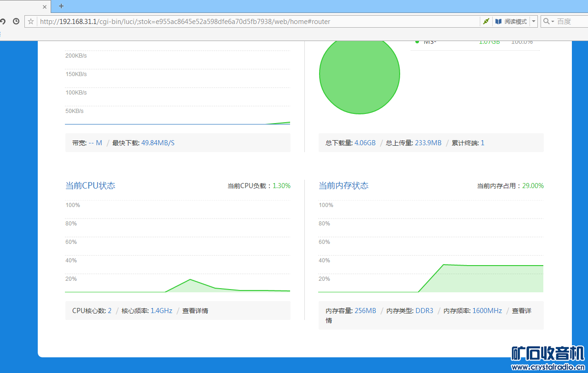This screenshot has height=373, width=588.
Task: Click the 当前内存状态 heading
Action: pyautogui.click(x=343, y=185)
